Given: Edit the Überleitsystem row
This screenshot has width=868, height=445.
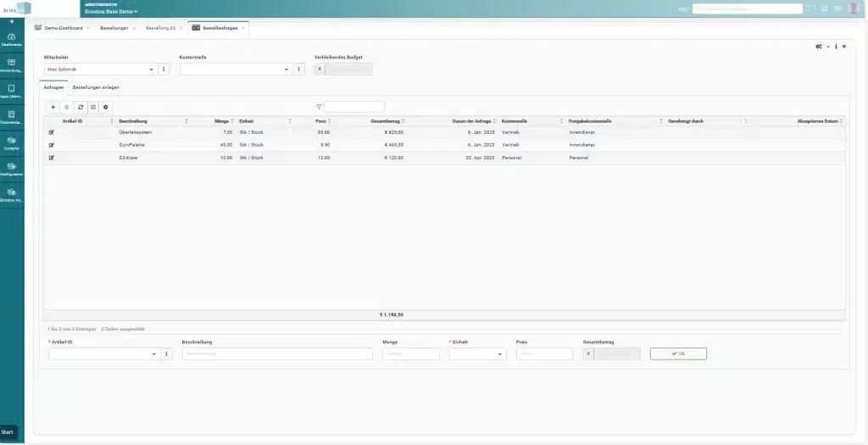Looking at the screenshot, I should tap(52, 132).
